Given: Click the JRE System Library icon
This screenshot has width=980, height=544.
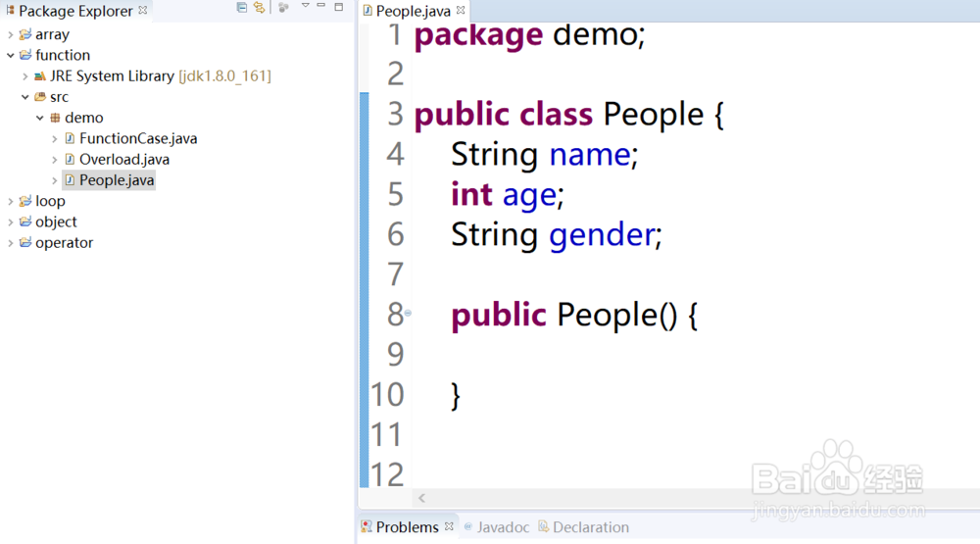Looking at the screenshot, I should pyautogui.click(x=40, y=75).
